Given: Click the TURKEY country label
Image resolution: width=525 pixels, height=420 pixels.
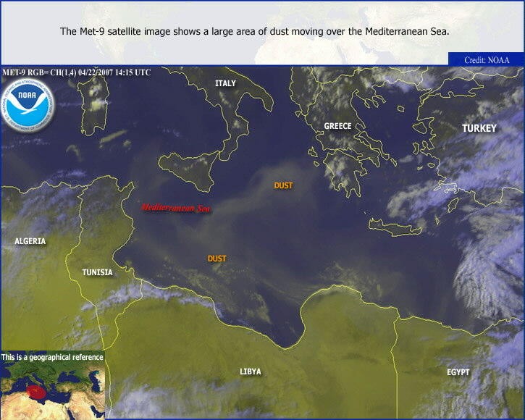Looking at the screenshot, I should coord(479,128).
